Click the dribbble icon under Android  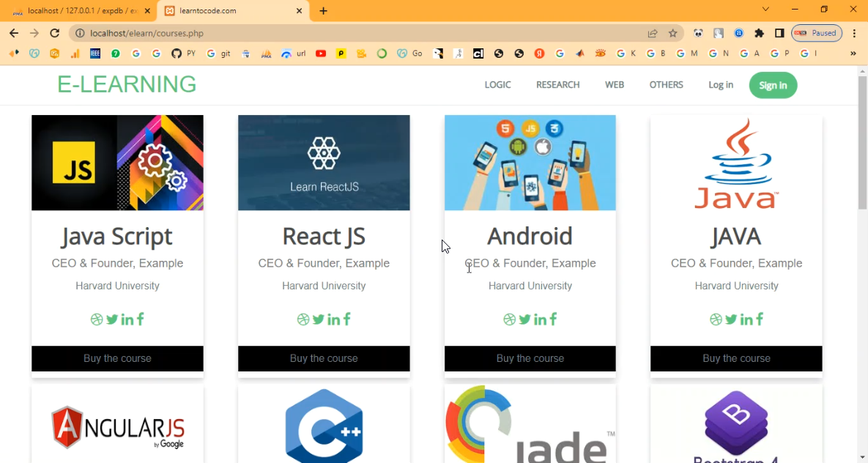509,319
